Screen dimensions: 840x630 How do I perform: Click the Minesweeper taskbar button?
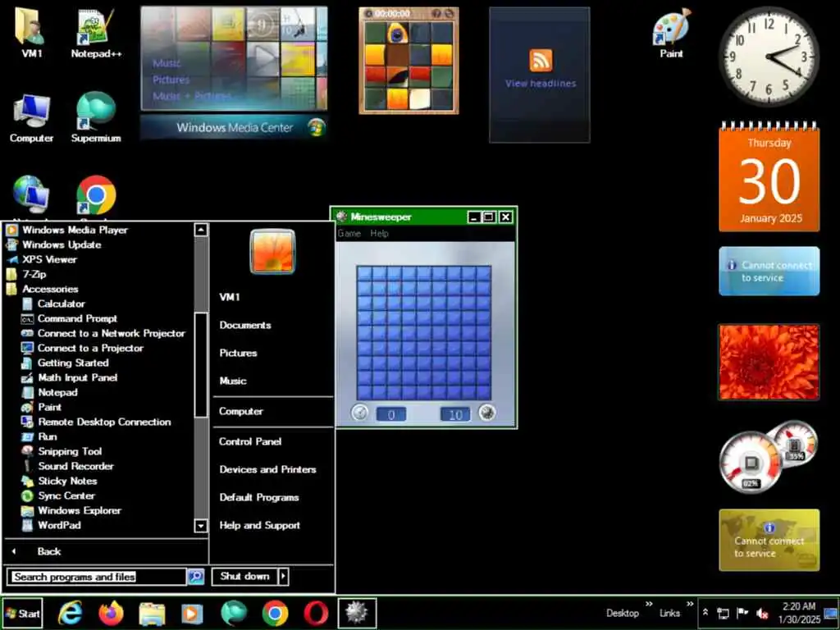click(357, 613)
